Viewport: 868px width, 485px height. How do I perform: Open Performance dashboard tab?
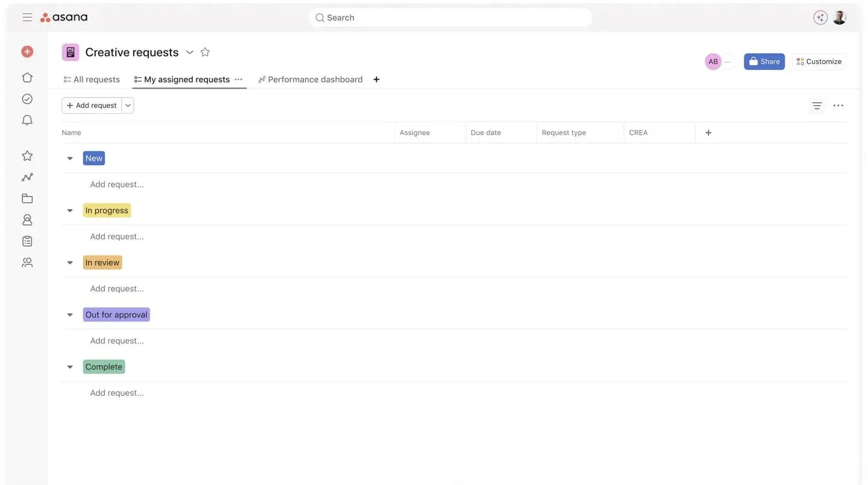pos(310,80)
